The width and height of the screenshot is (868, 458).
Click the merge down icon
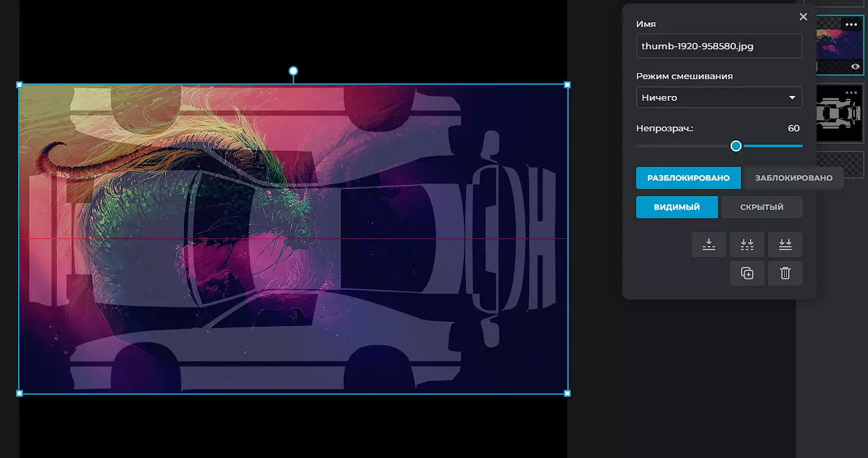709,245
